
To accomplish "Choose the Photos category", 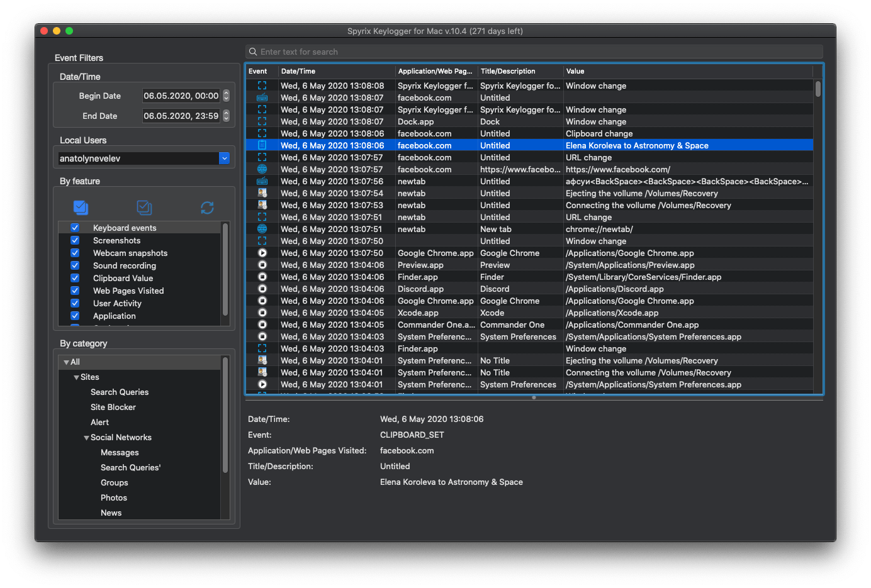I will (114, 497).
